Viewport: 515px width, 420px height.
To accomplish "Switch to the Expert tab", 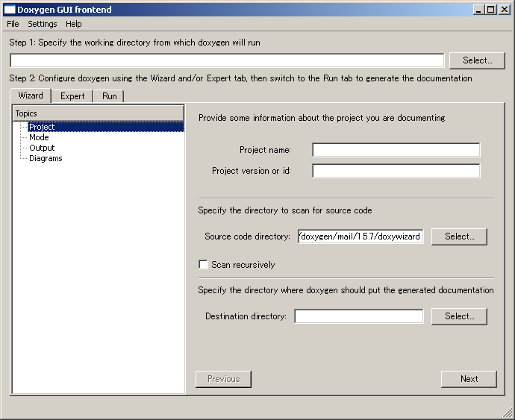I will click(x=72, y=96).
